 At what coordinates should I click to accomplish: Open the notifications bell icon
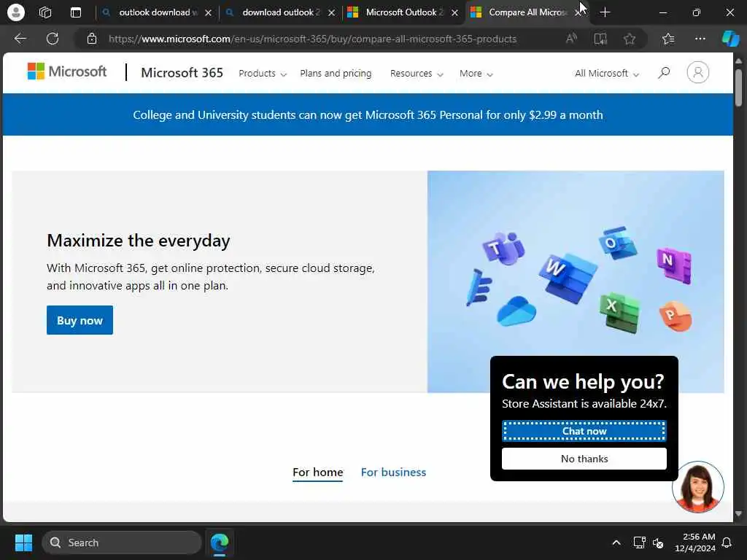[727, 542]
